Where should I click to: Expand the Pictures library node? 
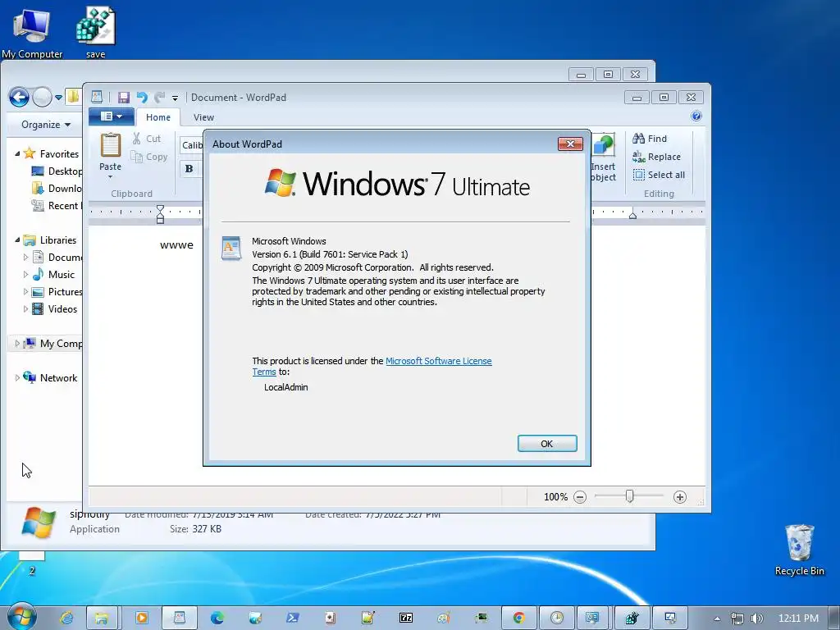pos(25,292)
